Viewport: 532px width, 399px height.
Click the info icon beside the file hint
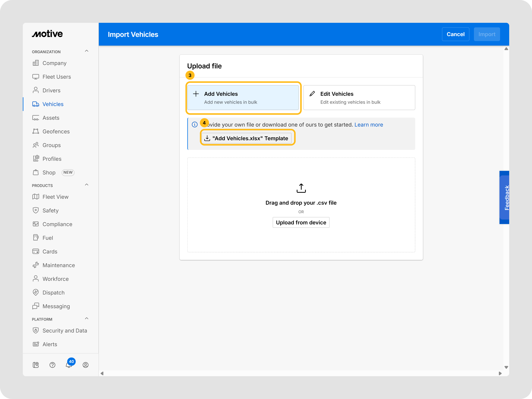(x=195, y=125)
